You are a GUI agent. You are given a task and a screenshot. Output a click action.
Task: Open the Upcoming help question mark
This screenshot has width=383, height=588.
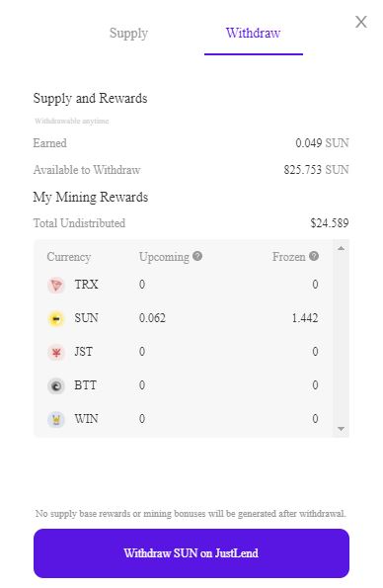(x=197, y=256)
